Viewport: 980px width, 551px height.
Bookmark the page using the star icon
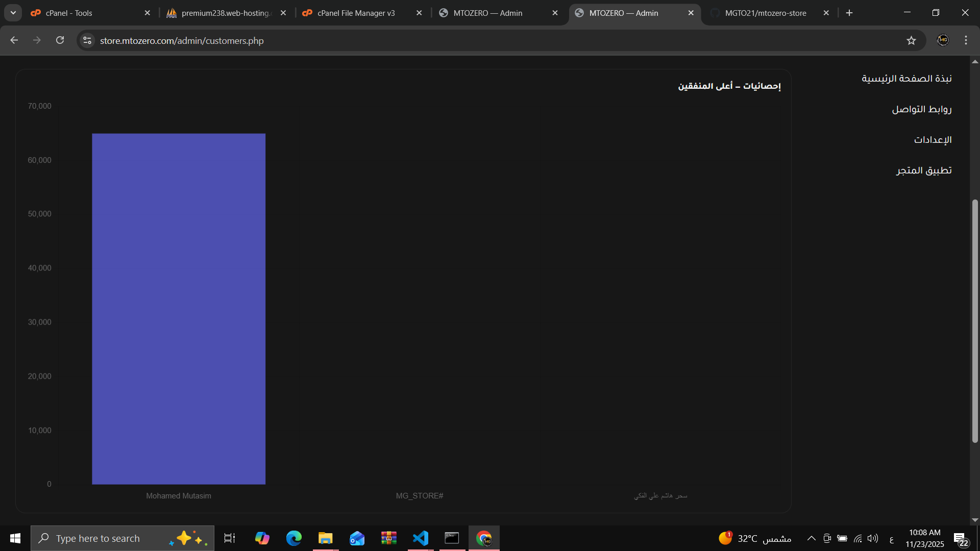(x=912, y=40)
